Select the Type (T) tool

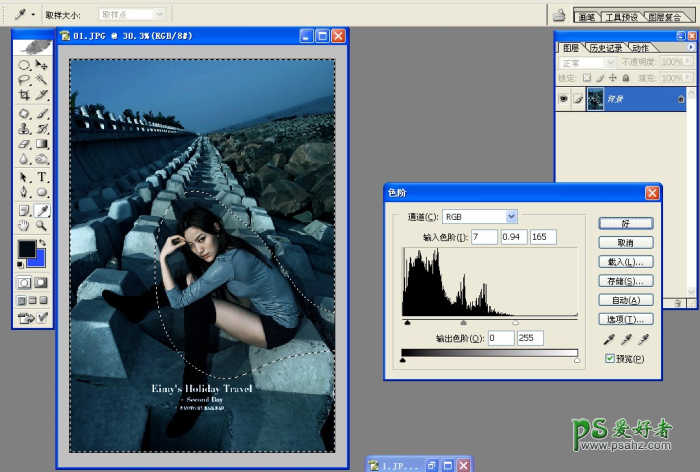(42, 177)
